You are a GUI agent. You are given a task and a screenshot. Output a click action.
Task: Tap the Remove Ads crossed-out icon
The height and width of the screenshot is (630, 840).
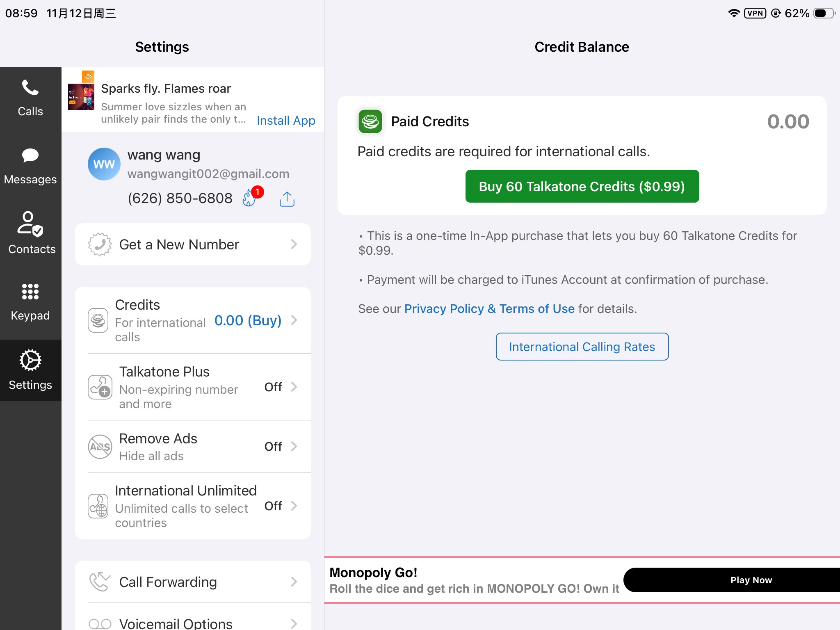click(100, 447)
